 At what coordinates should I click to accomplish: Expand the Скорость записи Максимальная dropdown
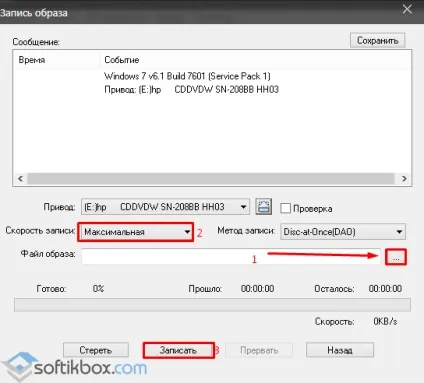pyautogui.click(x=136, y=232)
